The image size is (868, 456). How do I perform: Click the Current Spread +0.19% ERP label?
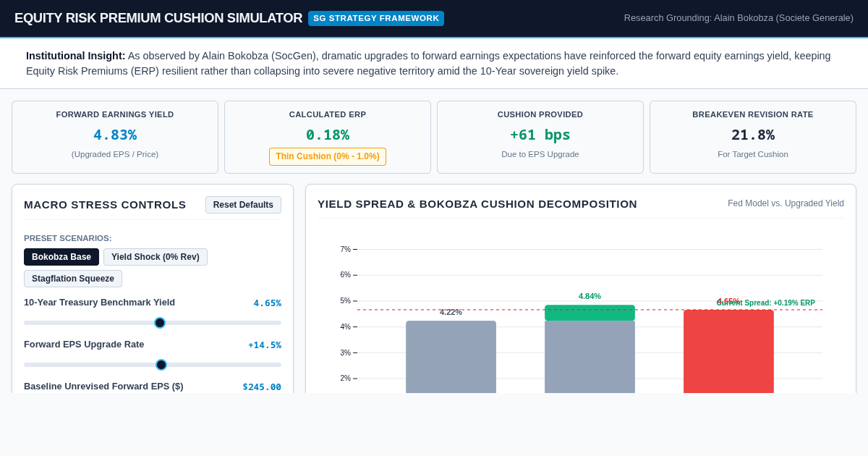(x=765, y=303)
